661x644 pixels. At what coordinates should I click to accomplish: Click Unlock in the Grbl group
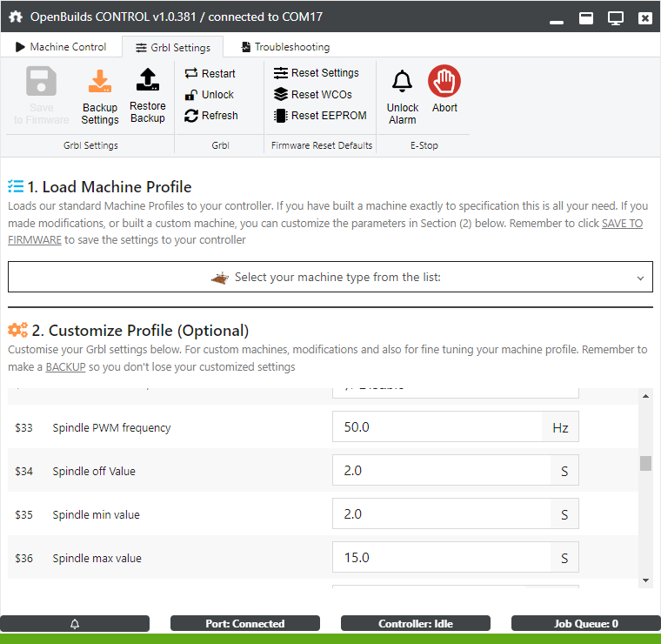pos(210,95)
